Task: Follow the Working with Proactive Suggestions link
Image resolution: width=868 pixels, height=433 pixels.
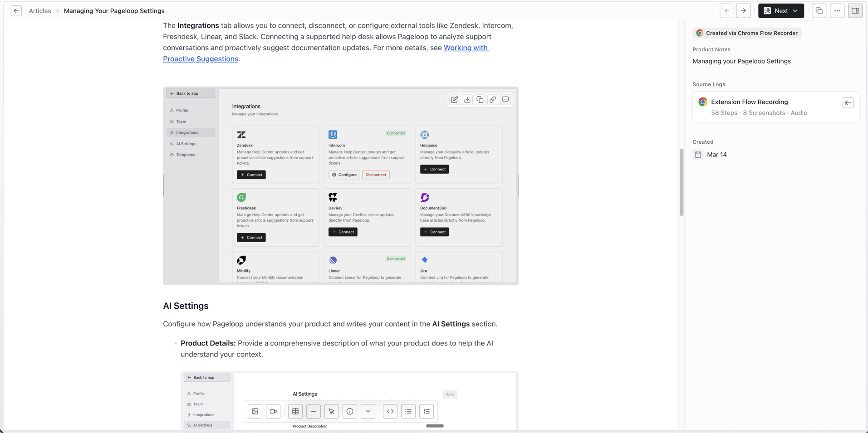Action: tap(466, 48)
